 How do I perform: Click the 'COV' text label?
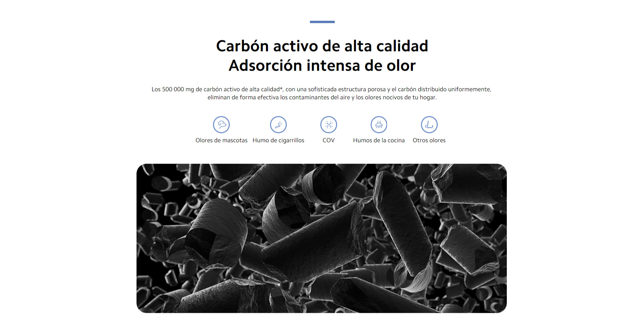tap(329, 140)
